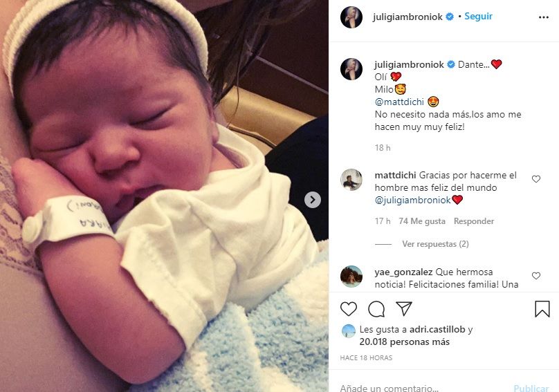Share the post via paper plane icon

pyautogui.click(x=404, y=308)
